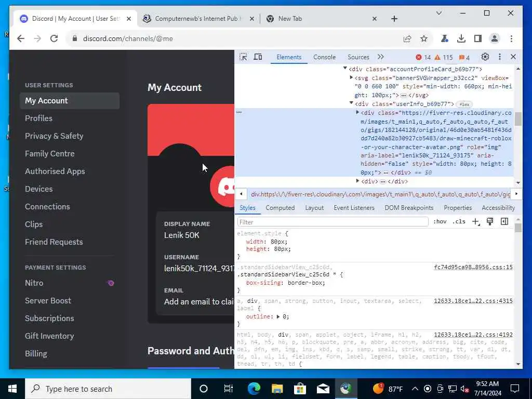This screenshot has height=399, width=532.
Task: Toggle Chrome side panel icon
Action: click(x=478, y=38)
